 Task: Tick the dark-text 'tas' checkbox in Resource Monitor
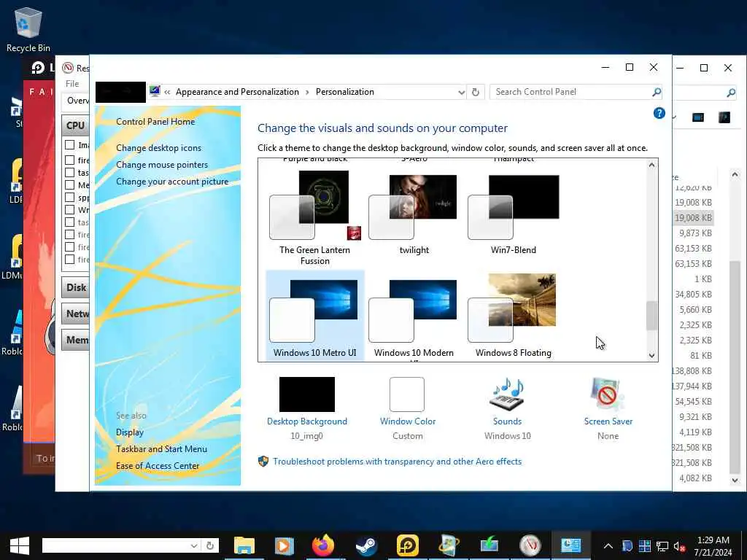coord(69,172)
